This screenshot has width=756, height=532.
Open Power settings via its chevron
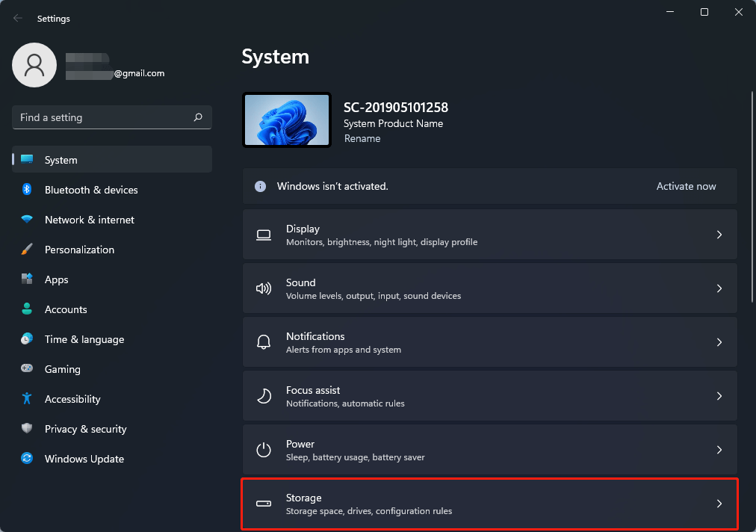point(719,450)
